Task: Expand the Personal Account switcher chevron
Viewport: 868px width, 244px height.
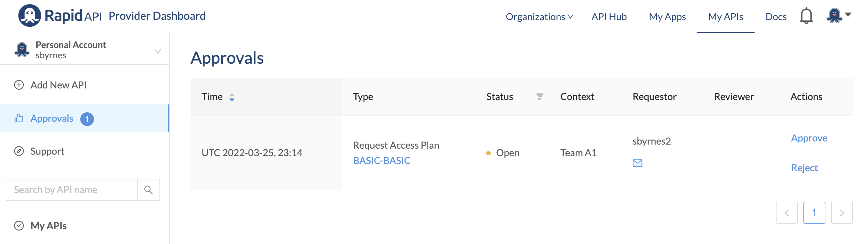Action: pyautogui.click(x=157, y=51)
